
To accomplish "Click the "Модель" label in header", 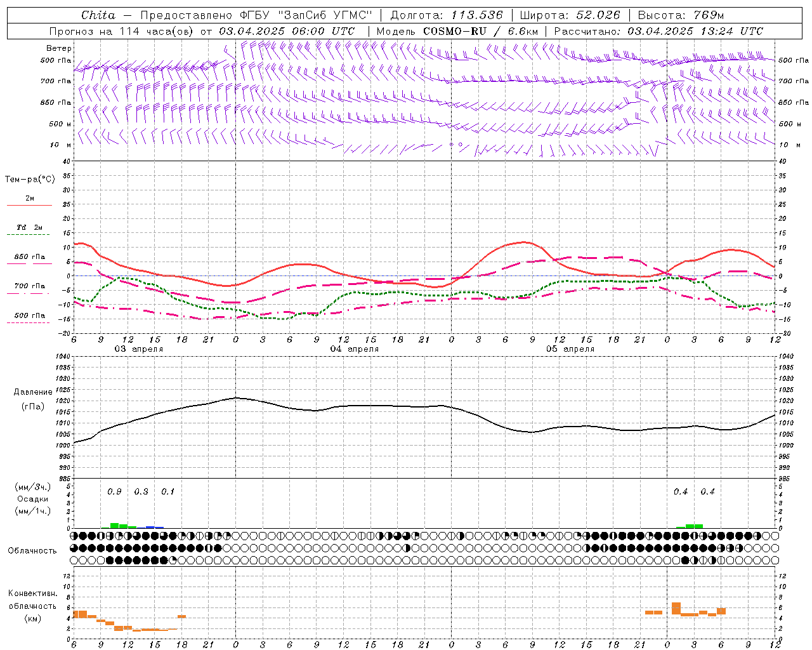I will [396, 31].
